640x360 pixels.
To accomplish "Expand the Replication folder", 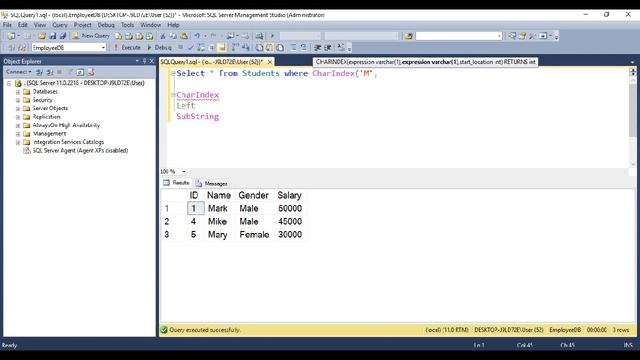I will point(18,117).
